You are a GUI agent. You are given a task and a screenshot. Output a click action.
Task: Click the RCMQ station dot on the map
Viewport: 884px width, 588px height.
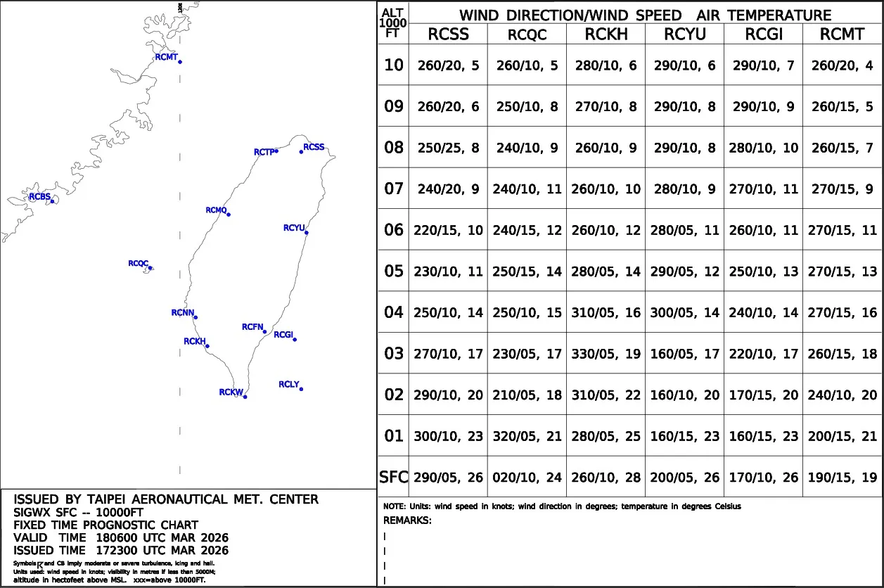(229, 215)
